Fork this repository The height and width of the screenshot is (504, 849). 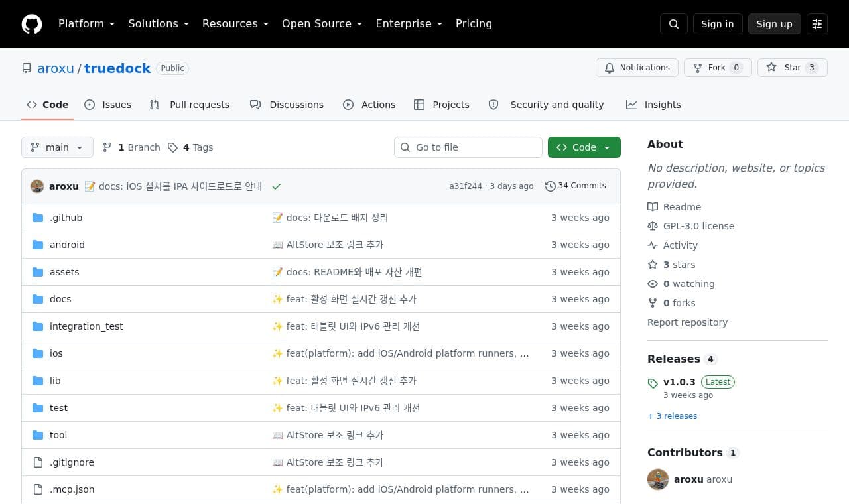718,68
